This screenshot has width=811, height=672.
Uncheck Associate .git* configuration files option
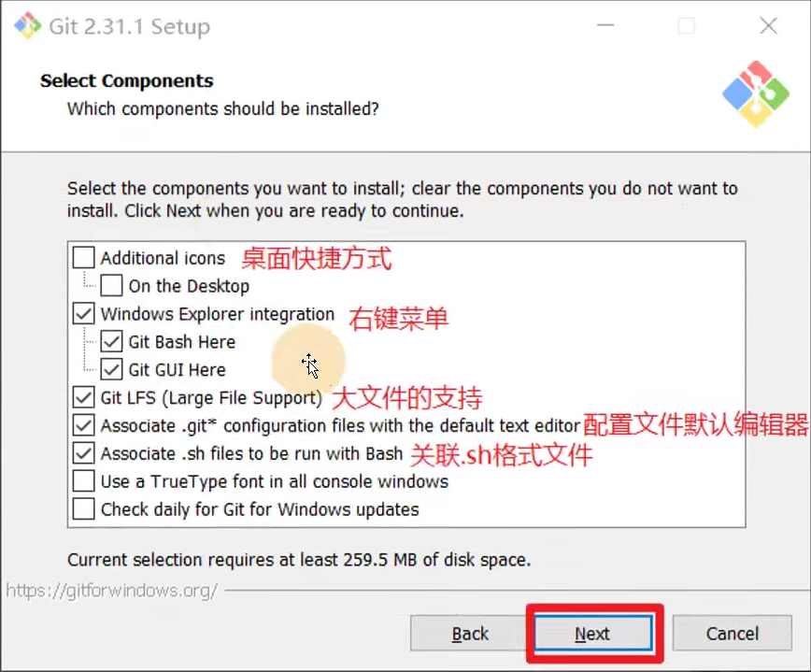click(84, 425)
